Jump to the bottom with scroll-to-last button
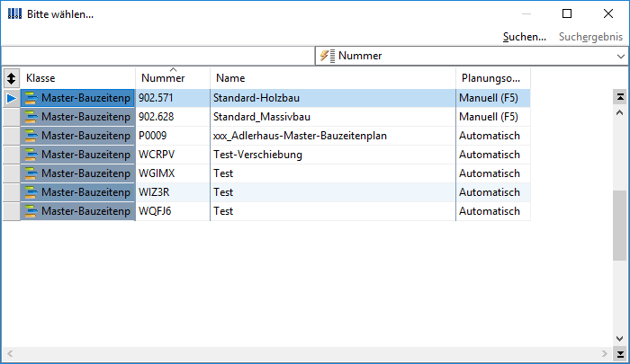Screen dimensions: 630x364 [x=620, y=354]
